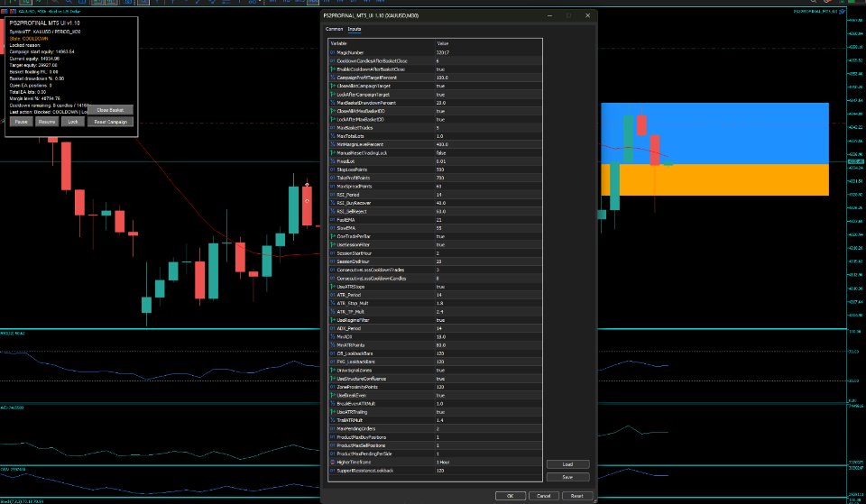Select the TakeProfitPoints value 700

439,178
